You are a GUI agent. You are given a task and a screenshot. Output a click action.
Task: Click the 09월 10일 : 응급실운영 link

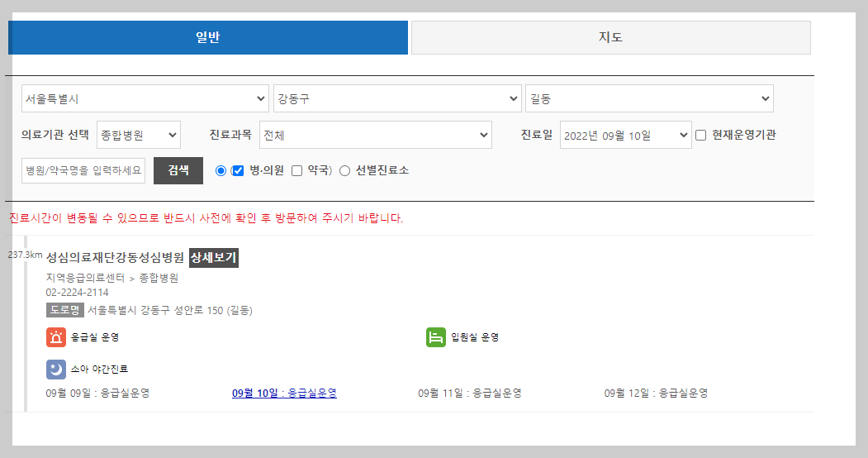(284, 394)
